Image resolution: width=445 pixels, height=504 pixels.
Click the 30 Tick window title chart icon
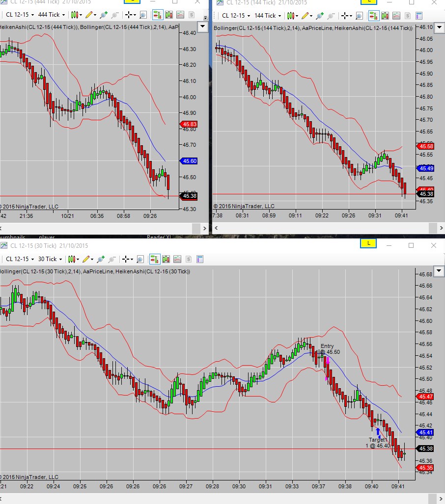coord(4,245)
